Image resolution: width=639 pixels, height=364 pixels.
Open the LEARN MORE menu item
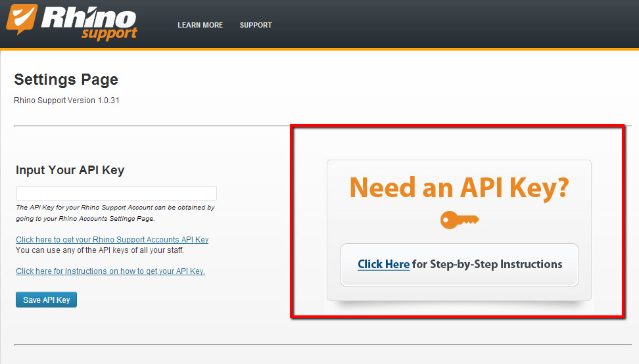click(x=200, y=25)
